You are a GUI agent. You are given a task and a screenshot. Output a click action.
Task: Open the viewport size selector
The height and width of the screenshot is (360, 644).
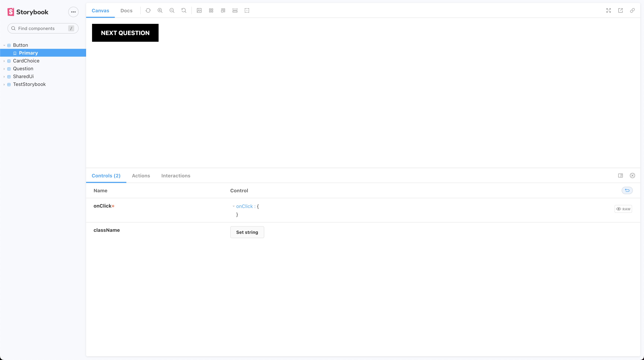[x=223, y=10]
